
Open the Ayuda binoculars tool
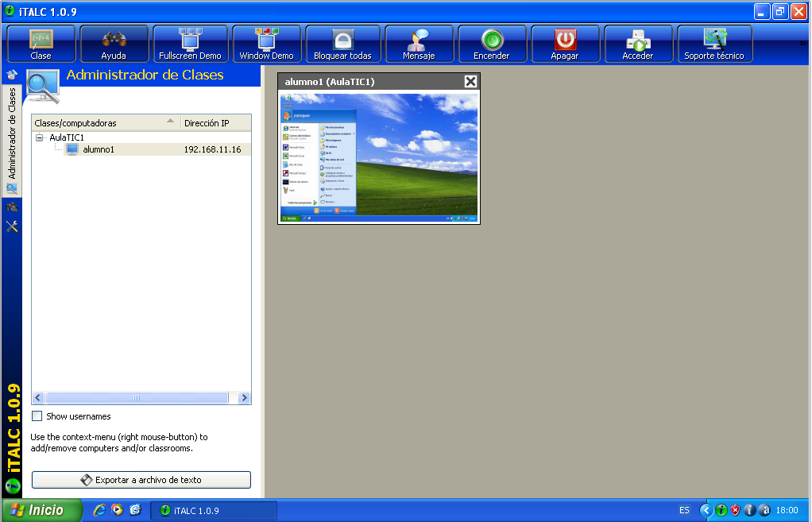click(x=114, y=44)
